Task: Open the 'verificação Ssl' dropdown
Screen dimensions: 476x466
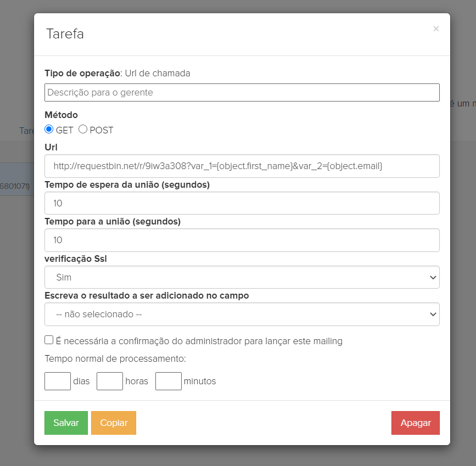Action: tap(242, 277)
